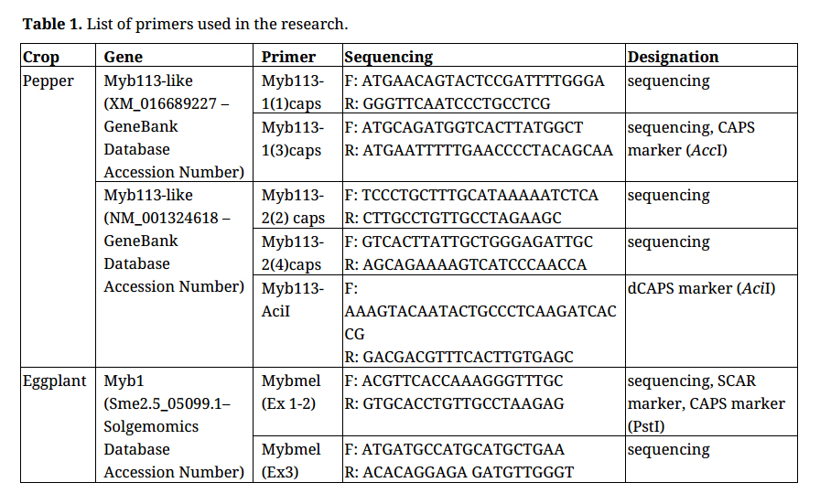Click the NM_001324618 accession number text
This screenshot has height=504, width=820.
point(162,218)
